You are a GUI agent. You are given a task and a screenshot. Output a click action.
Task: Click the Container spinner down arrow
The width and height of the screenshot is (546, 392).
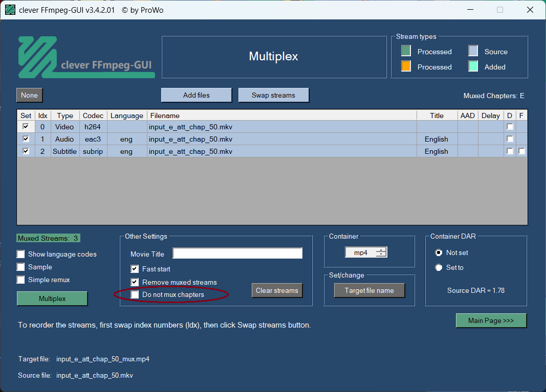(381, 255)
